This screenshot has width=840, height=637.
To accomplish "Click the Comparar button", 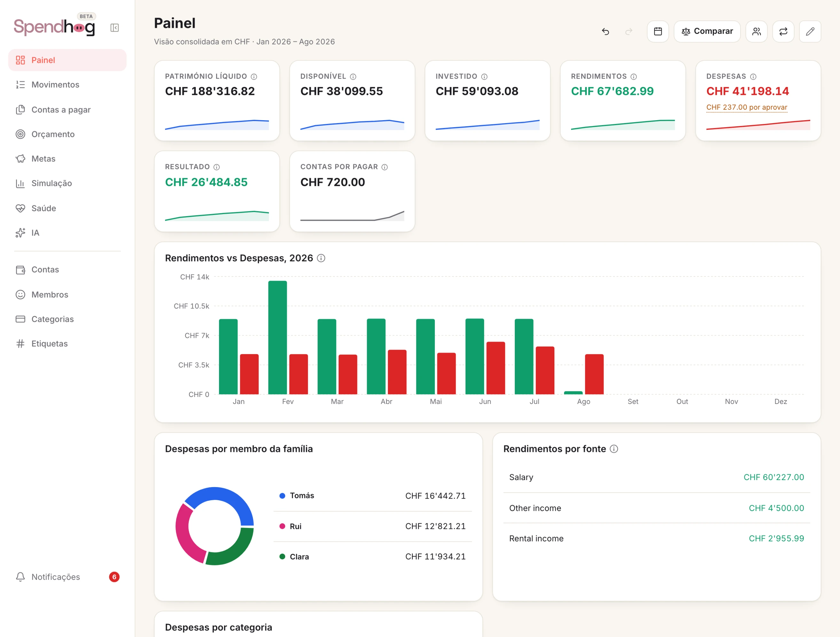I will click(707, 32).
